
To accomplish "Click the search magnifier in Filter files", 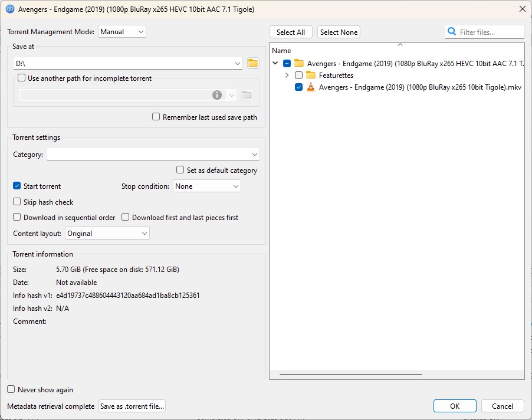I will click(452, 32).
